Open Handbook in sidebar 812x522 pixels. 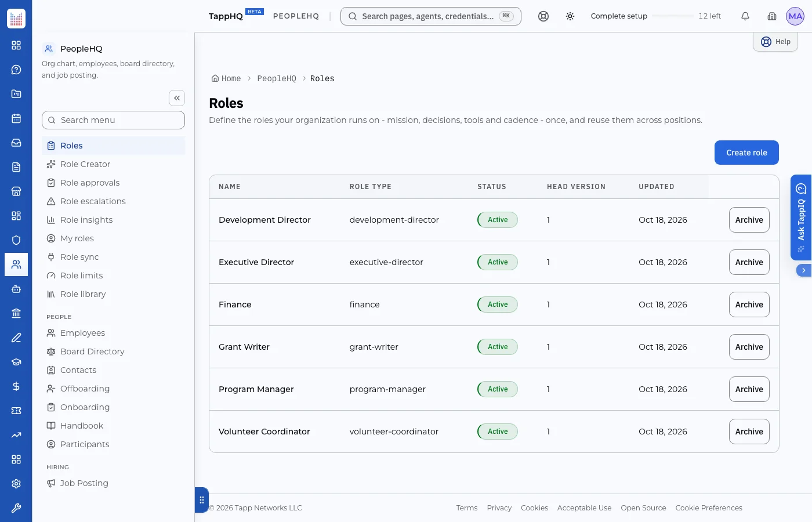(114, 426)
